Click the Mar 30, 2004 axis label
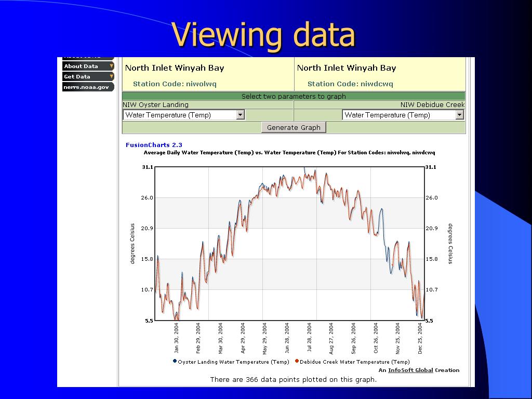532x399 pixels. (220, 338)
